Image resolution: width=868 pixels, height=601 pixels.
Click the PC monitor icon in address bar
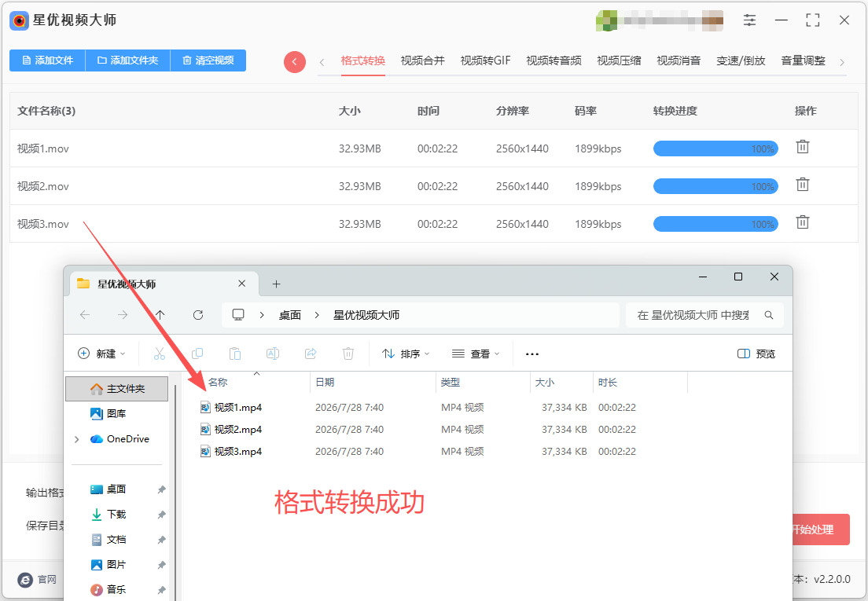coord(238,314)
